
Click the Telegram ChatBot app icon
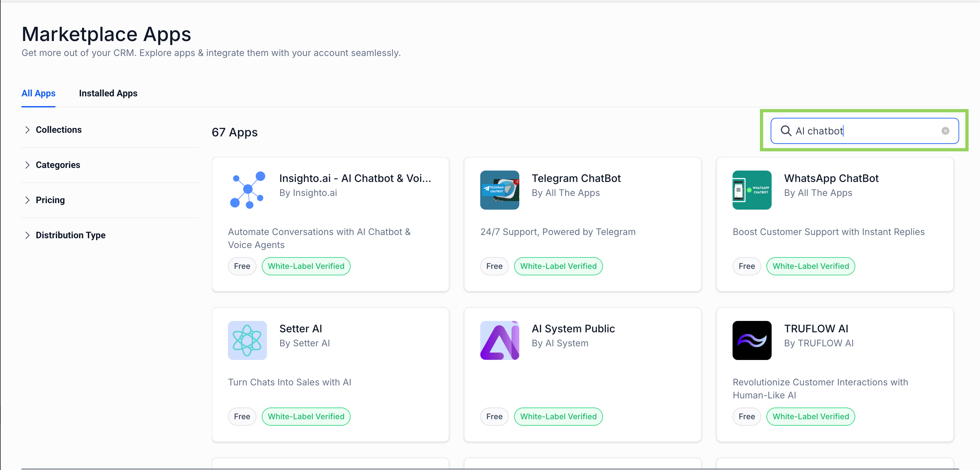tap(499, 190)
